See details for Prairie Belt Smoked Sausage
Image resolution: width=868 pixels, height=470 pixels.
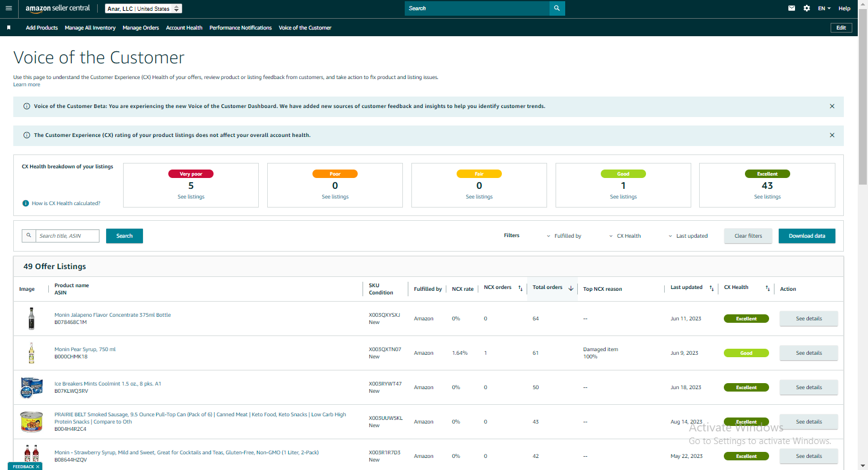tap(809, 422)
